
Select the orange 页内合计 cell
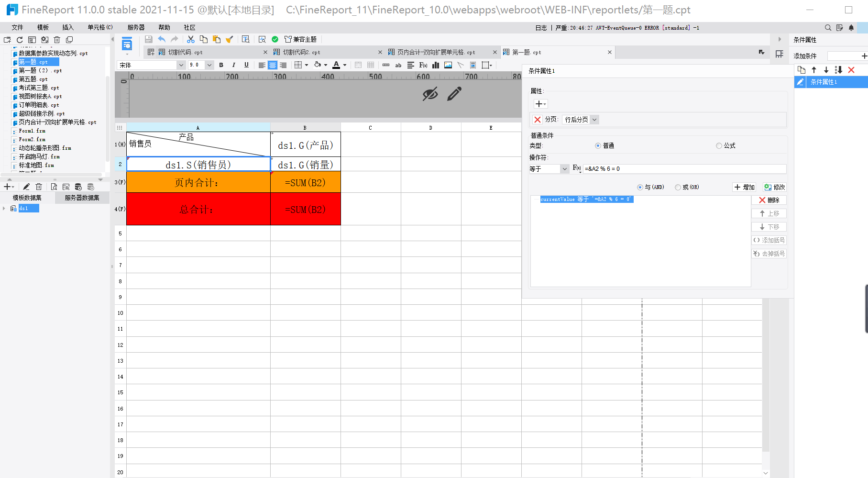click(198, 182)
